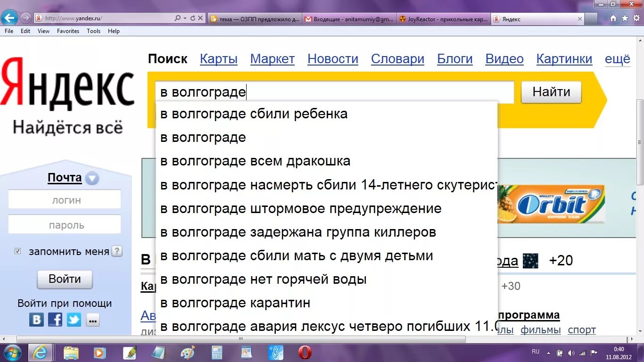This screenshot has height=362, width=644.
Task: Select suggestion в волгограде нет горячей воды
Action: click(326, 280)
